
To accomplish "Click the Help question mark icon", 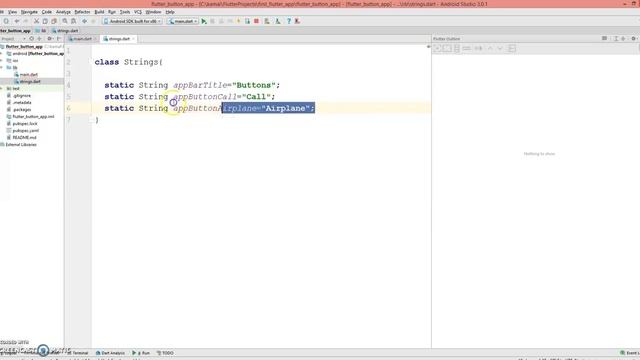I will pyautogui.click(x=289, y=21).
